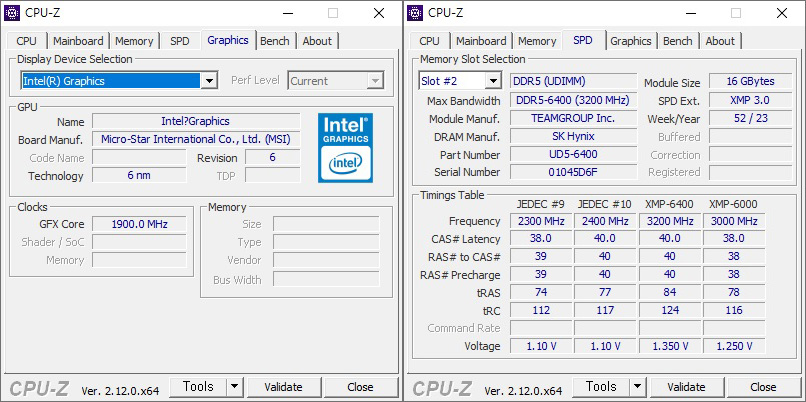Viewport: 806px width, 402px height.
Task: Click the JEDEC #9 frequency 2300 MHz cell
Action: [541, 221]
